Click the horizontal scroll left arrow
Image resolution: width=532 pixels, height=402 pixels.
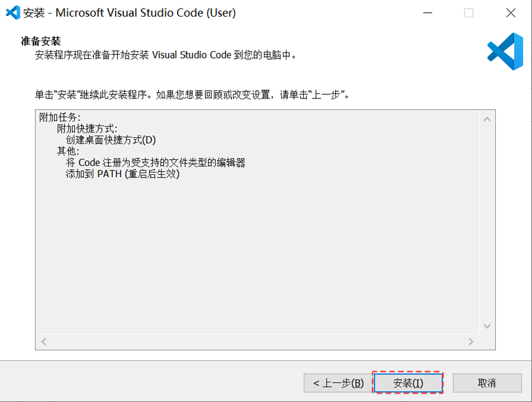click(44, 341)
